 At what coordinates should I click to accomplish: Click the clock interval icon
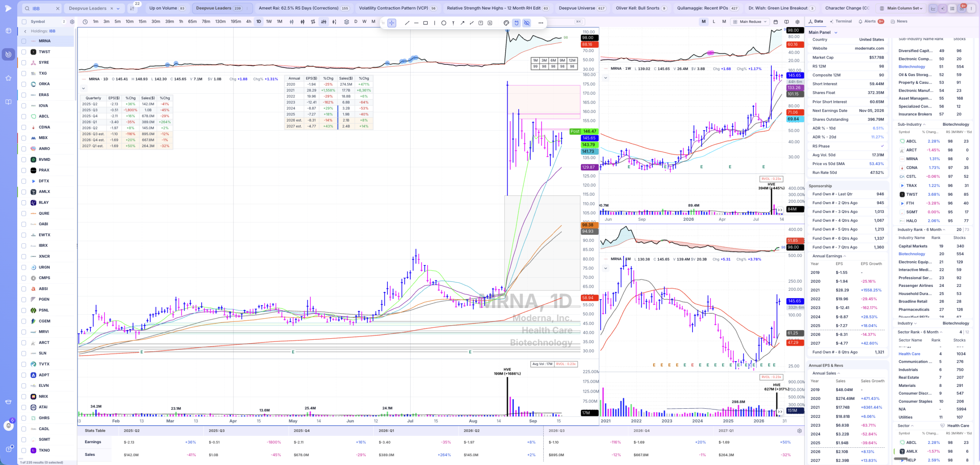pos(85,22)
